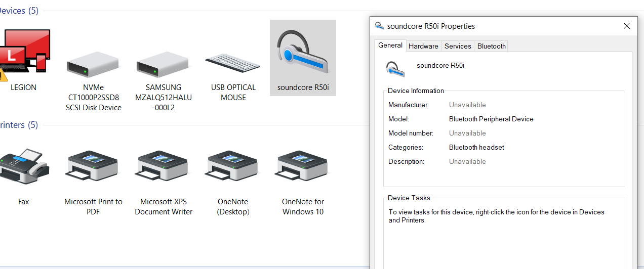Switch to the Bluetooth tab

(x=492, y=46)
